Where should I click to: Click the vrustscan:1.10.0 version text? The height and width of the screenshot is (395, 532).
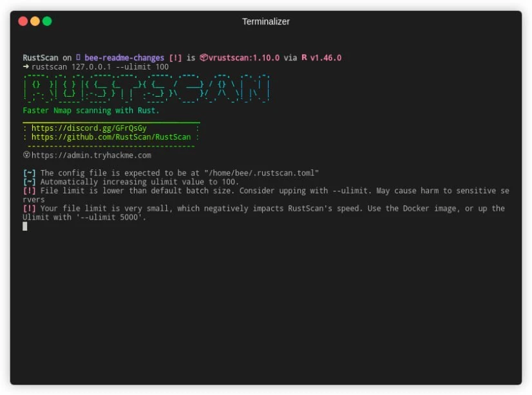(x=244, y=58)
